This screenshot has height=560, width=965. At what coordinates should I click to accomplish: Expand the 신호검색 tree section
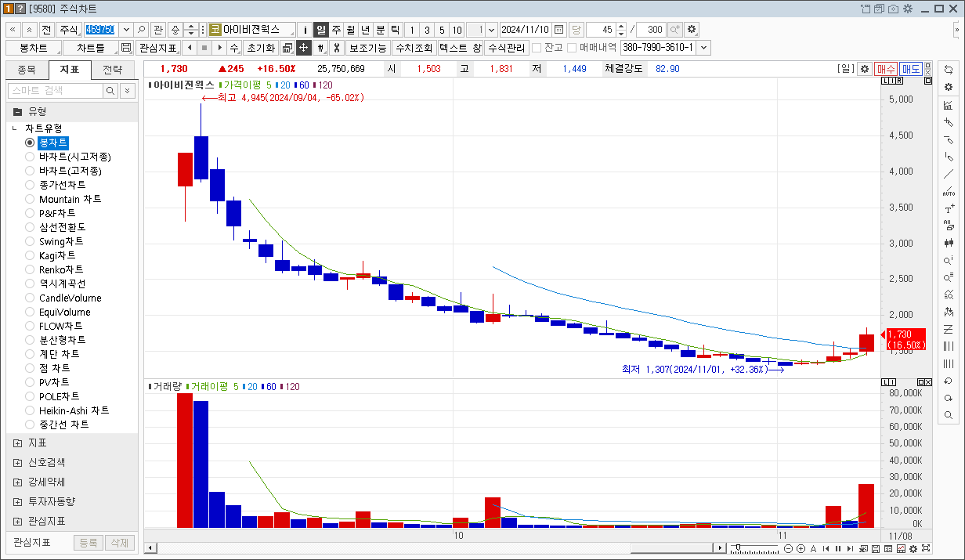pyautogui.click(x=17, y=463)
